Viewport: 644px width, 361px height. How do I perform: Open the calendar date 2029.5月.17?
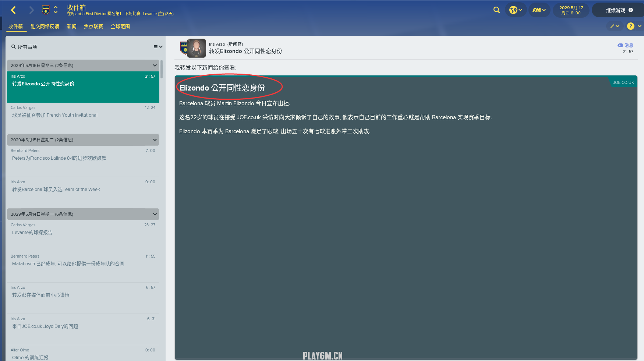571,10
